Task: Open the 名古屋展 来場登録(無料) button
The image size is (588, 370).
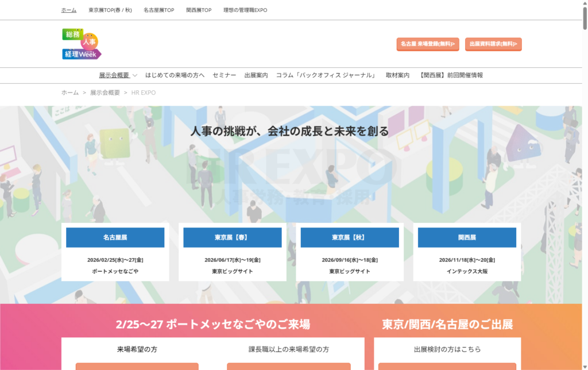Action: point(427,44)
